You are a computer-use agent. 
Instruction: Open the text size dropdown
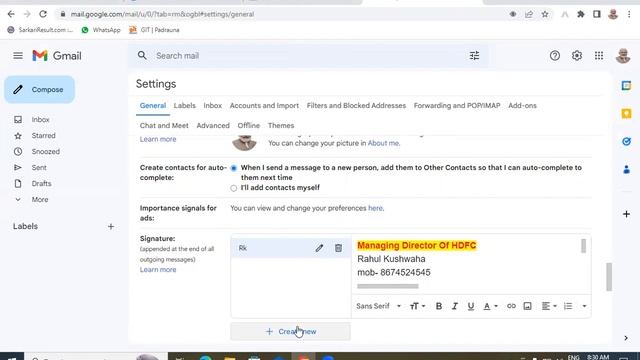pos(417,306)
